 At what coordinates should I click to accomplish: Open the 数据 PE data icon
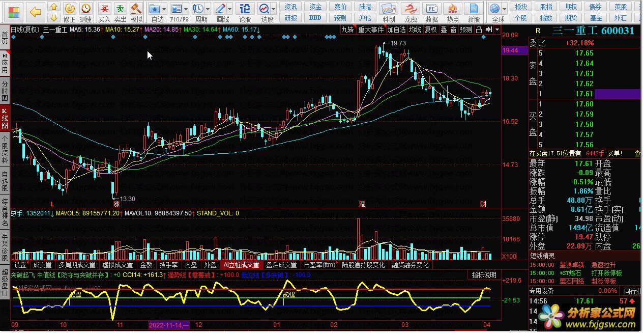[x=431, y=9]
